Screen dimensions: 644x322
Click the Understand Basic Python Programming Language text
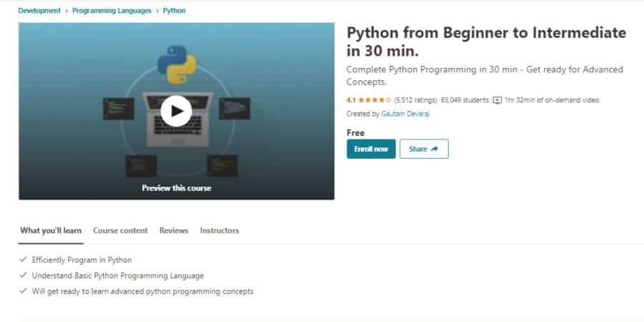click(x=118, y=275)
